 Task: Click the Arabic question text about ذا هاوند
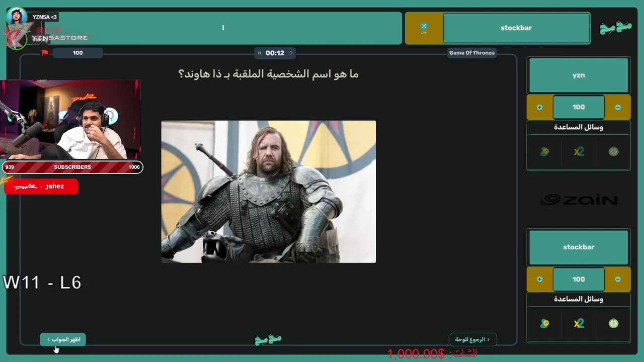point(269,74)
